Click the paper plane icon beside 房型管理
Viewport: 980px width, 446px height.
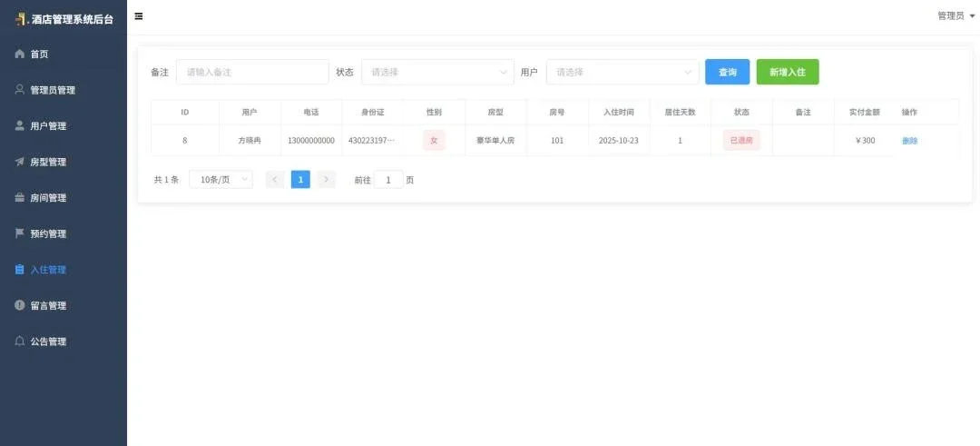tap(19, 162)
